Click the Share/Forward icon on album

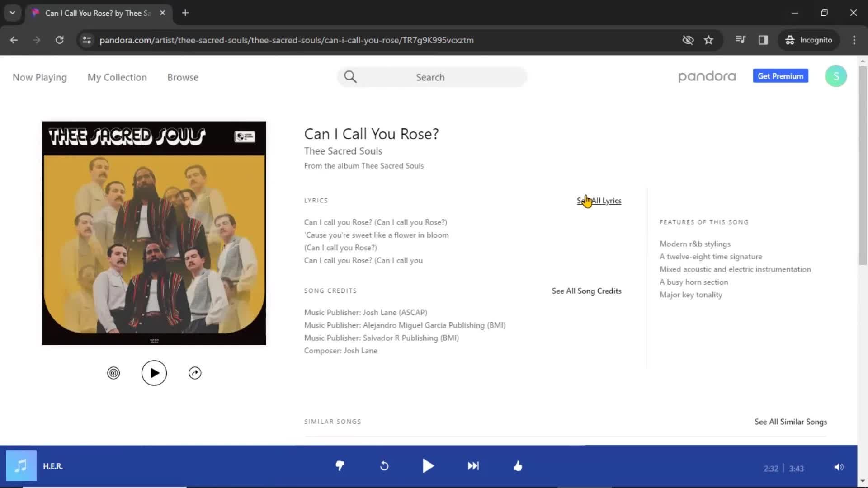point(195,372)
